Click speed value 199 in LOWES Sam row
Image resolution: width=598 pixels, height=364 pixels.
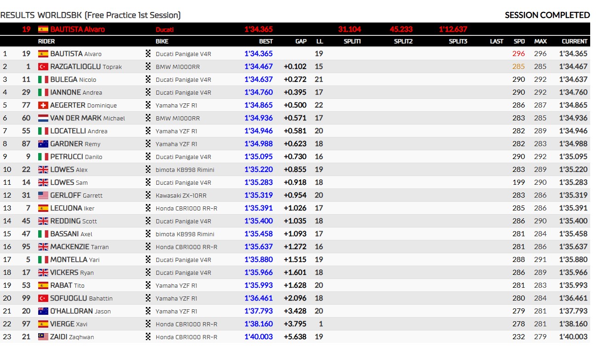pos(519,182)
